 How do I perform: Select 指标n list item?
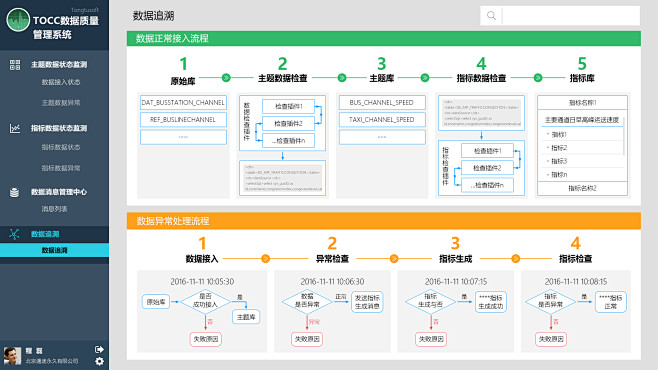(x=559, y=175)
